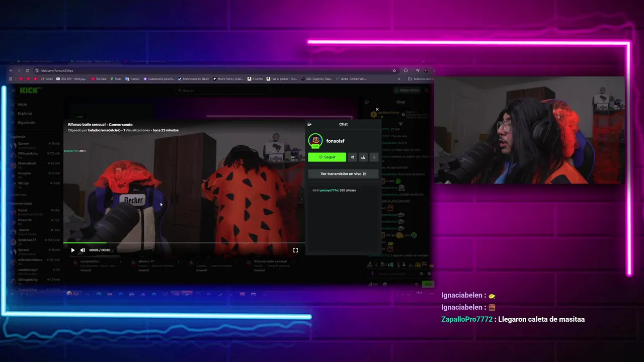644x362 pixels.
Task: Open the Chrome apps grid icon
Action: click(x=11, y=79)
